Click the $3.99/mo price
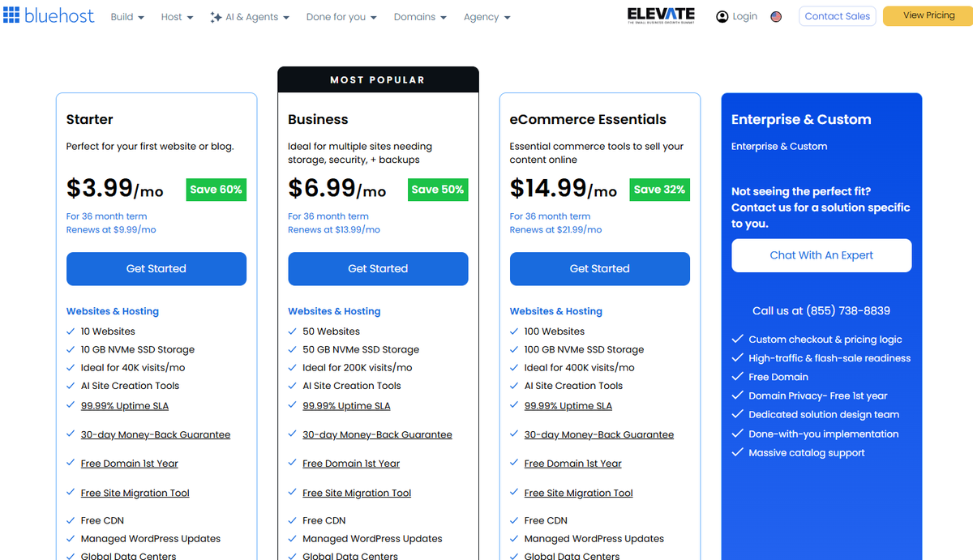The width and height of the screenshot is (973, 560). click(115, 188)
